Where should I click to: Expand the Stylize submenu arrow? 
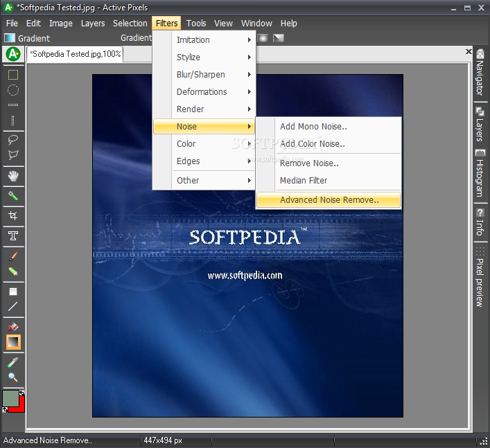249,57
